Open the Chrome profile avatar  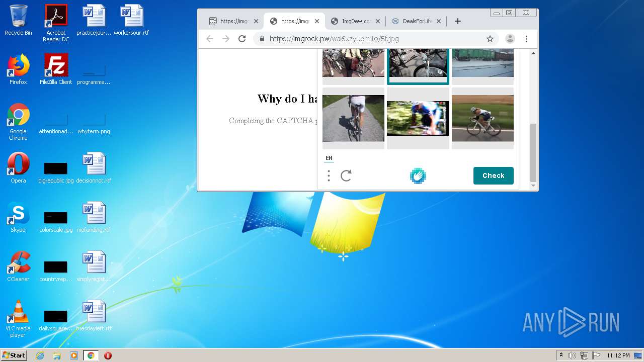click(510, 39)
